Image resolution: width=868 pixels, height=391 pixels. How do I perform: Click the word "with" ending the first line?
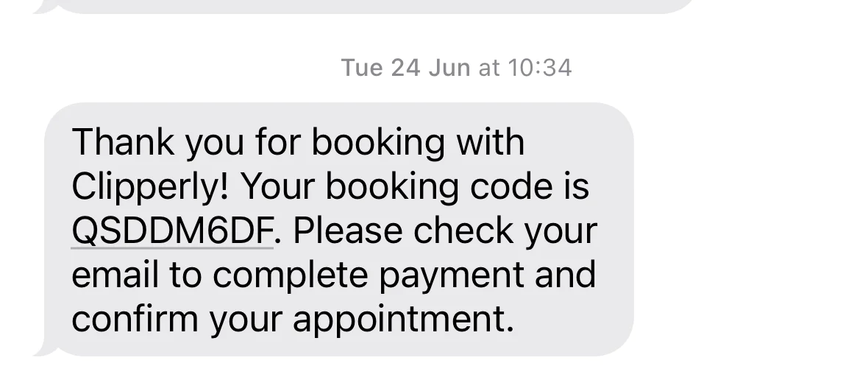[491, 142]
